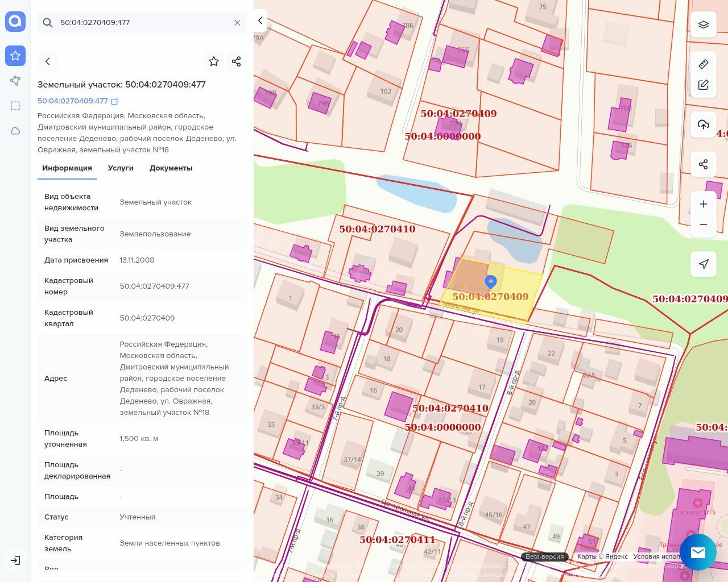Open the map layers panel
Screen dimensions: 728x582
[704, 25]
